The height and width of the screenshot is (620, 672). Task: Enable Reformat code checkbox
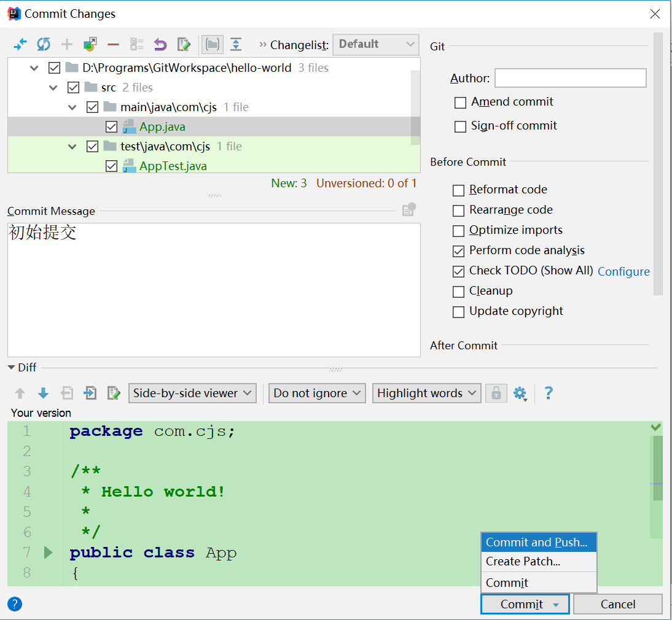(x=459, y=190)
